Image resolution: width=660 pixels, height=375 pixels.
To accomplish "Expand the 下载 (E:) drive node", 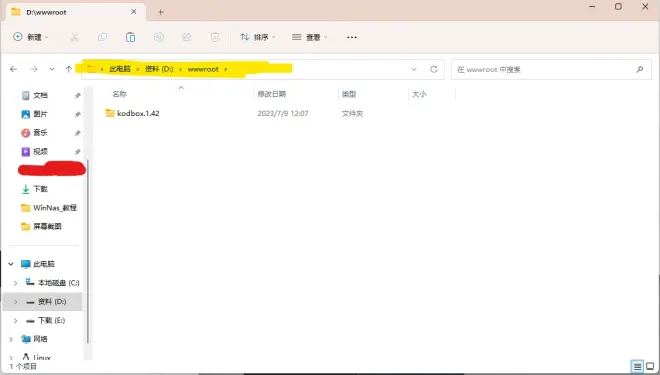I will click(x=16, y=321).
